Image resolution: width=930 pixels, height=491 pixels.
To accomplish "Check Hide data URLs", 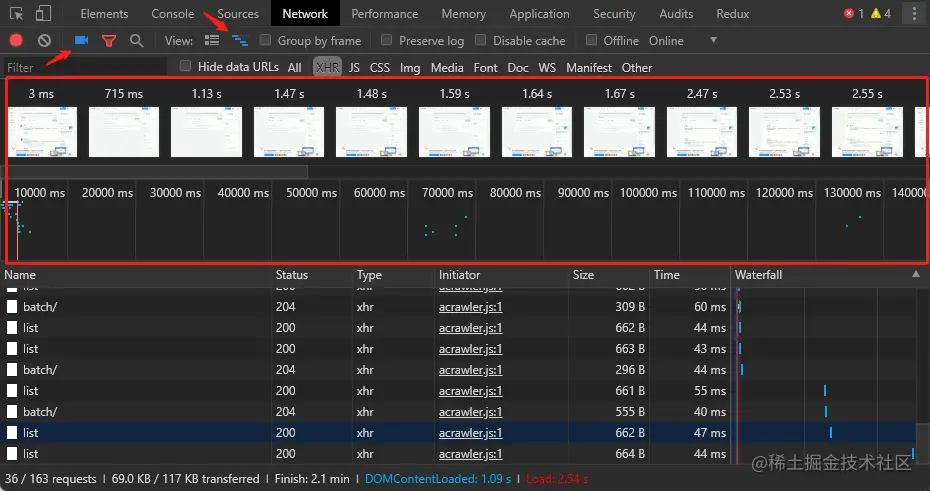I will (186, 66).
